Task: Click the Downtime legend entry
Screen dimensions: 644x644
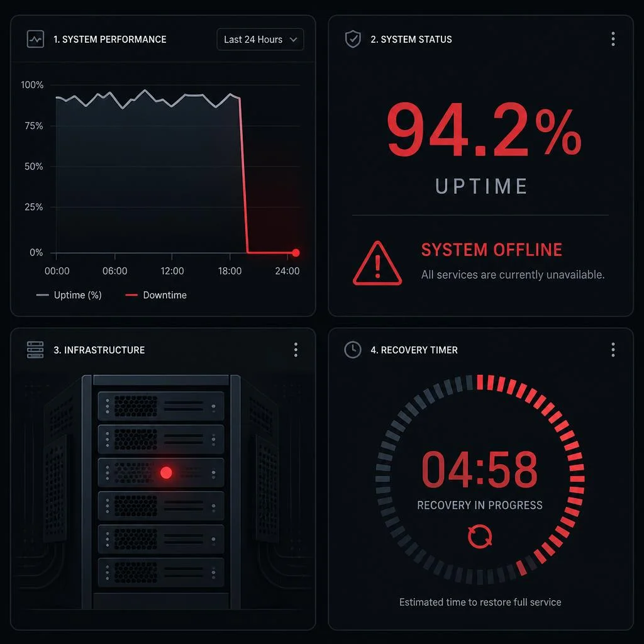Action: (x=156, y=295)
